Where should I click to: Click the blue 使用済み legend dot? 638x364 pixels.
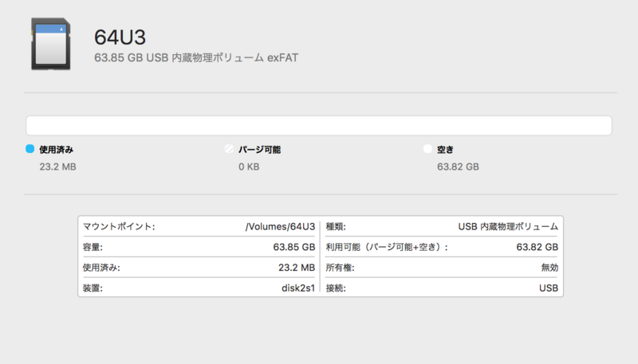30,149
